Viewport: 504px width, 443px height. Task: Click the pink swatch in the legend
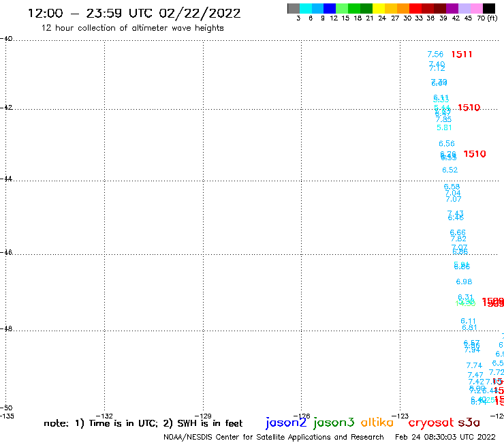(x=477, y=8)
